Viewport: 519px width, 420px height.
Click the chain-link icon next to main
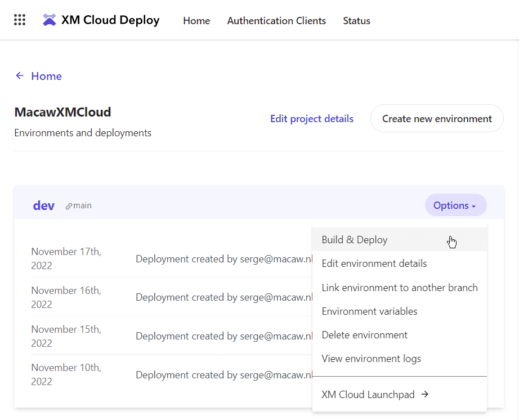pos(69,206)
